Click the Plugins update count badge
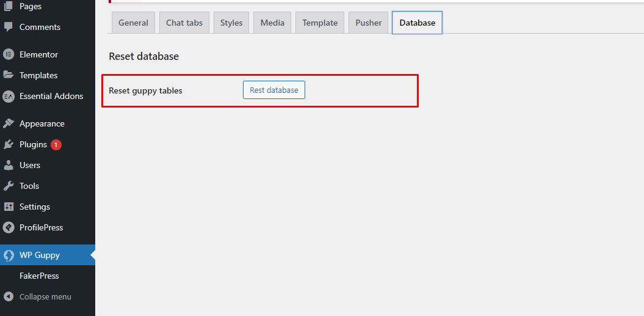 coord(56,145)
